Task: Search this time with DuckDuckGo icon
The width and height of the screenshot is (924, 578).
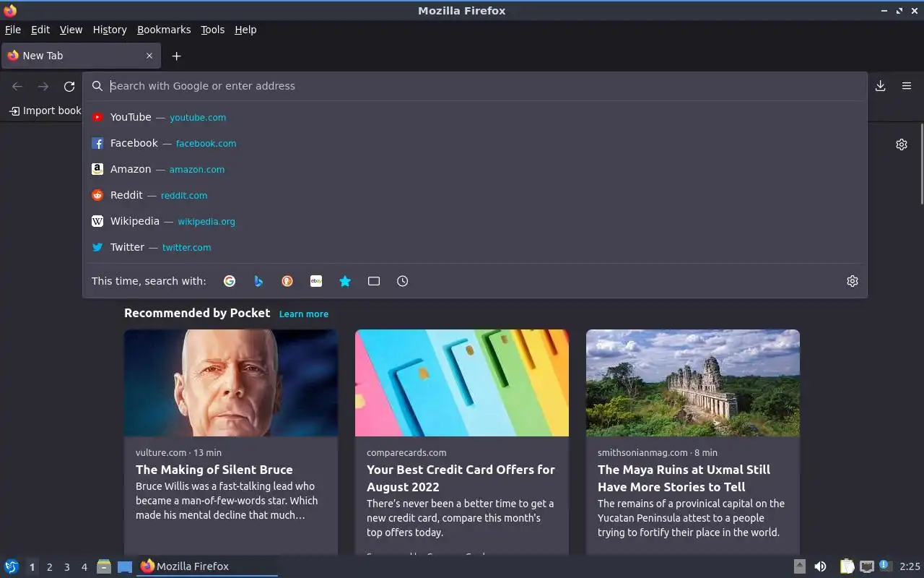Action: click(287, 281)
